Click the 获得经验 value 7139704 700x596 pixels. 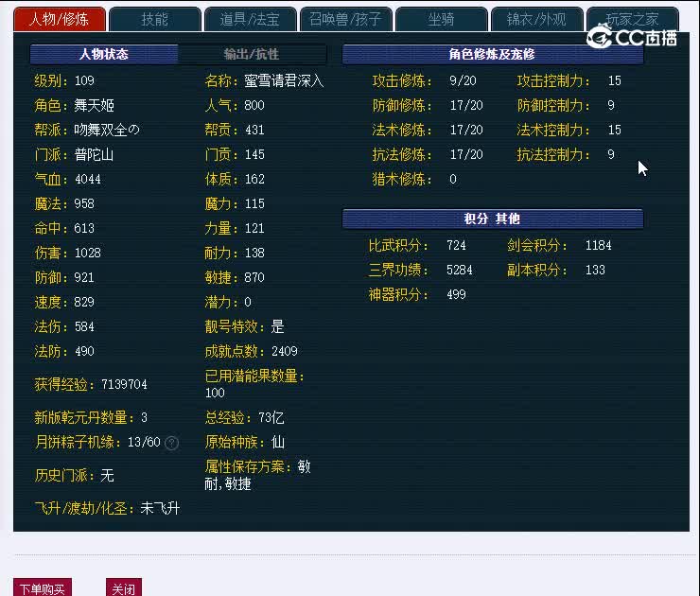tap(125, 384)
